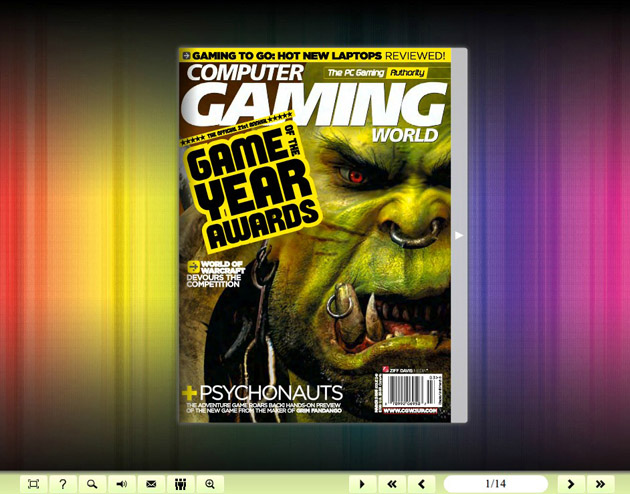Click the zoom in magnifier icon

pyautogui.click(x=210, y=484)
